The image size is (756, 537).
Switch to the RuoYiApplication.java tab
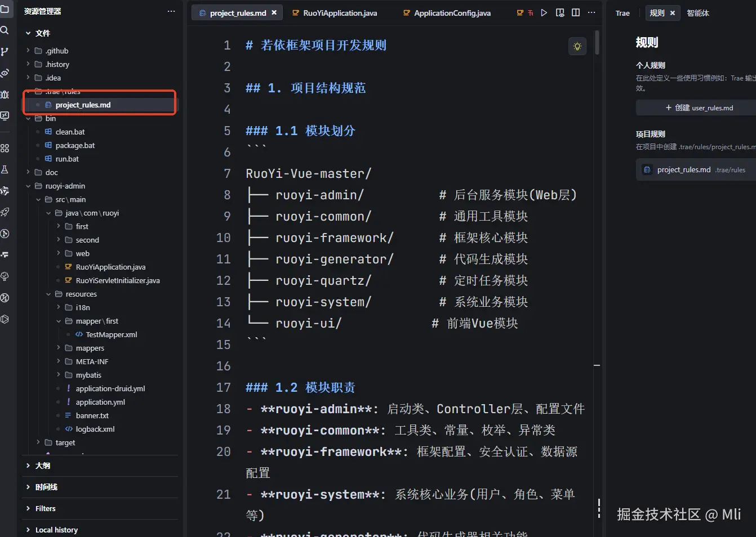pos(335,13)
